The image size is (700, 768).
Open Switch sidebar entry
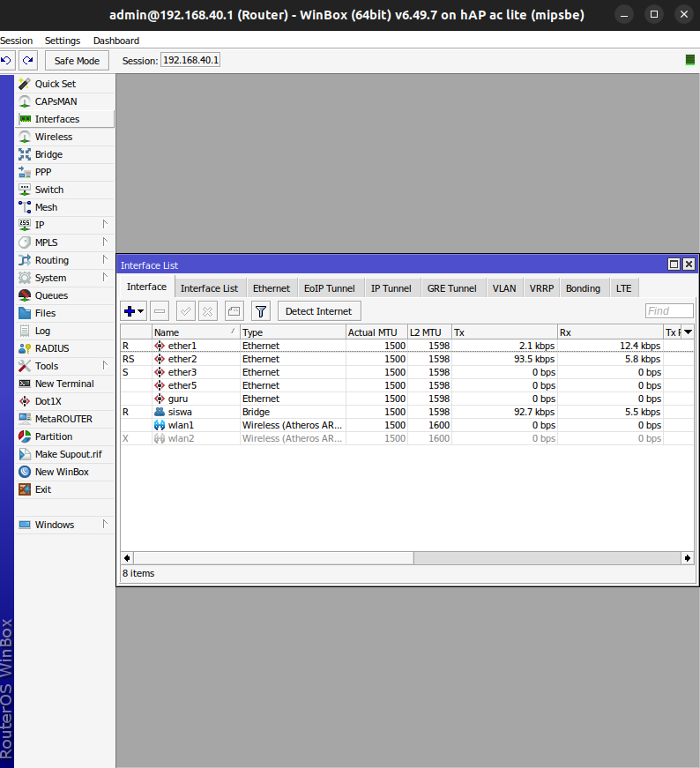coord(64,190)
